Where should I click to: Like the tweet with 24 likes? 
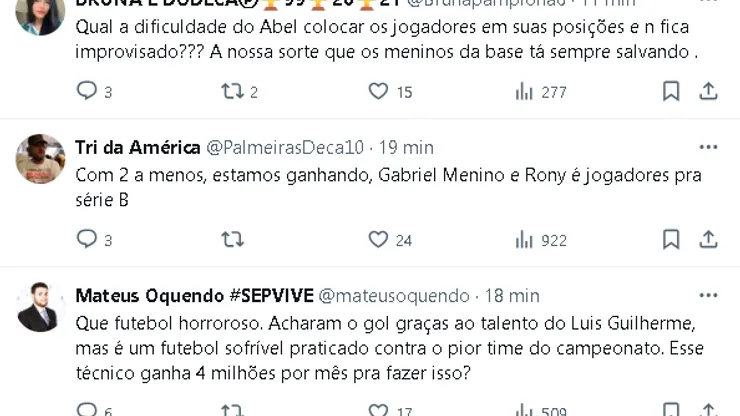(x=378, y=240)
